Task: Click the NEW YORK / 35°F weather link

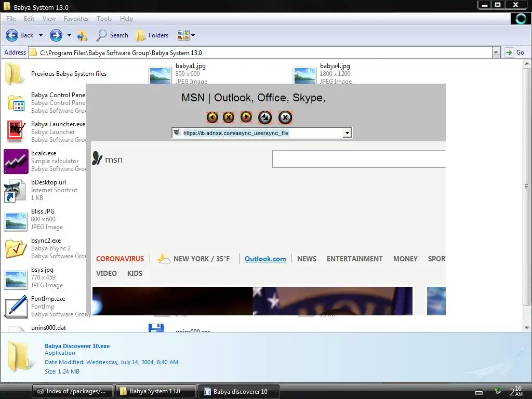Action: coord(202,259)
